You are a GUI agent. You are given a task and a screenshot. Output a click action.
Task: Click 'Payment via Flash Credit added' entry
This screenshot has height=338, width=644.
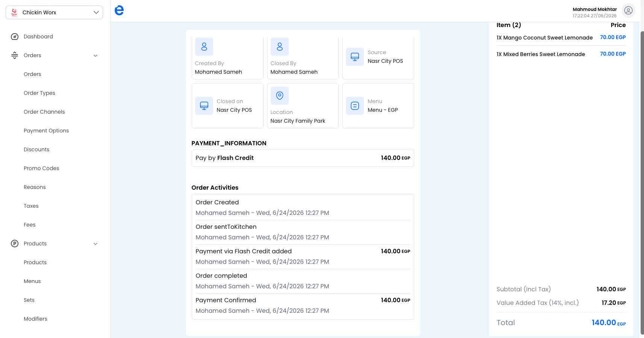pos(303,256)
